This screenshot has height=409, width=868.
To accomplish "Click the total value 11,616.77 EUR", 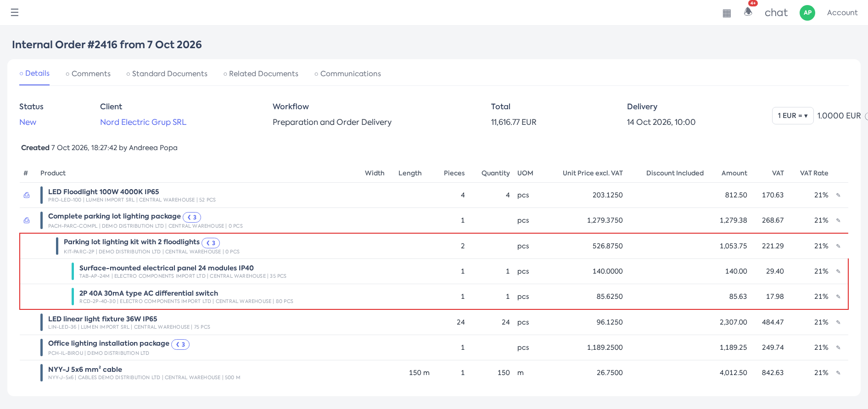I will [514, 122].
